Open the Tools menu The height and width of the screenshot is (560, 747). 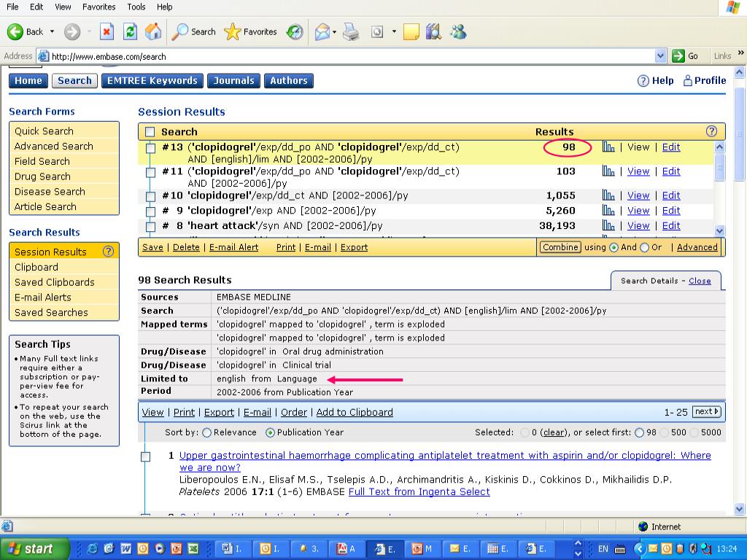[x=136, y=7]
